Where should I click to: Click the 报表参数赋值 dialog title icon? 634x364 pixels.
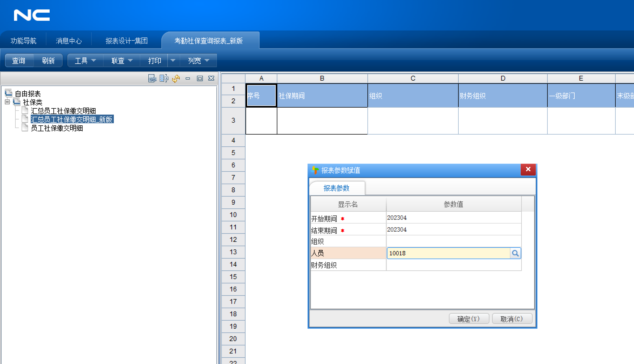pos(315,170)
